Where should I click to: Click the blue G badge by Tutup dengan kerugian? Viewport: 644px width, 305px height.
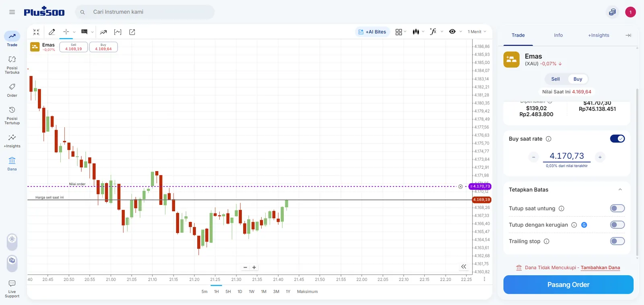point(584,225)
